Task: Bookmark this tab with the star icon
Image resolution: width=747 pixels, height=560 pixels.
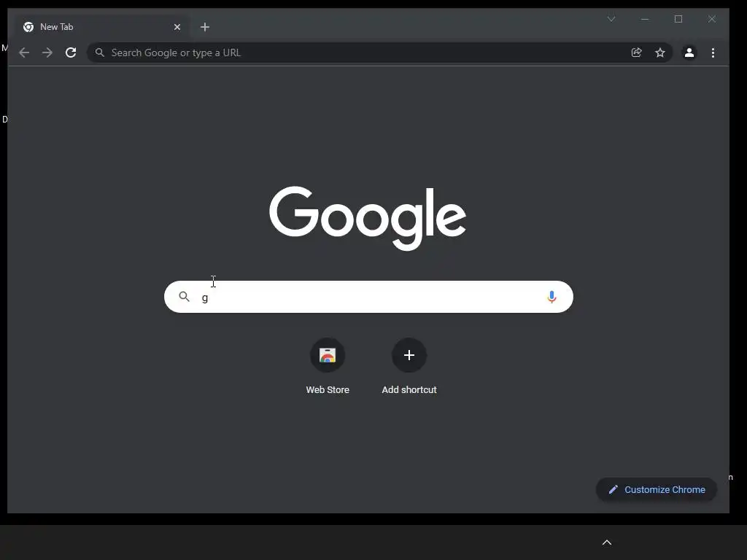Action: [x=659, y=52]
